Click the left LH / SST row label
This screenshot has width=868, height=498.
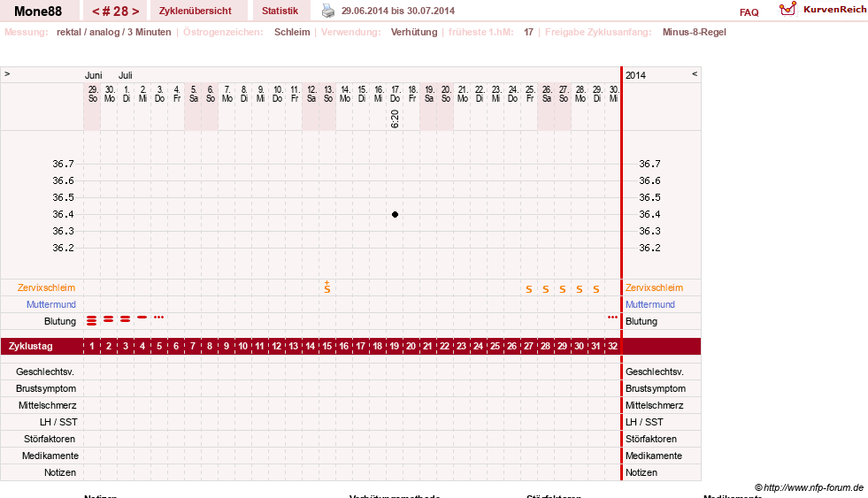58,422
